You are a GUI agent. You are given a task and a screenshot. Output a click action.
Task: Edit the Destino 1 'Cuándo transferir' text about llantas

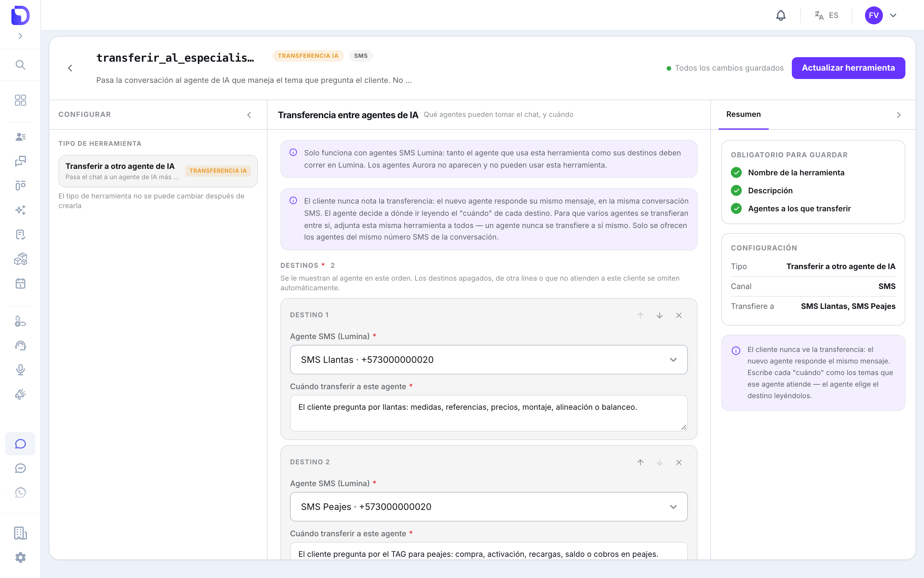click(x=489, y=413)
